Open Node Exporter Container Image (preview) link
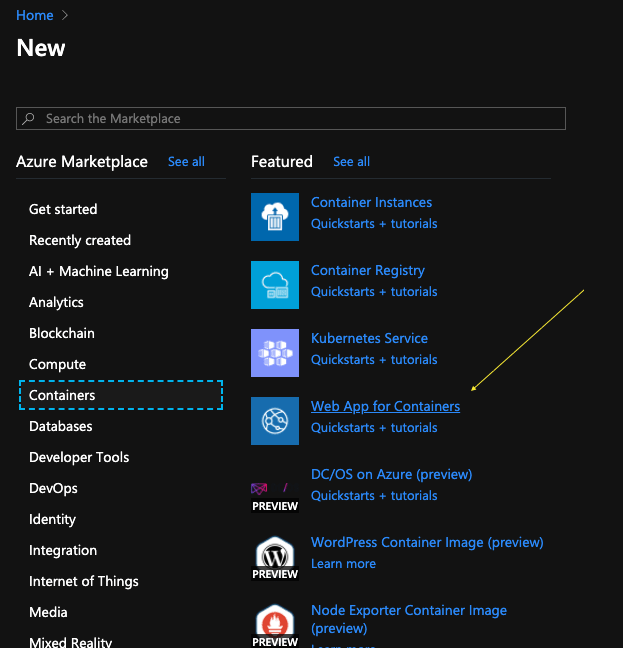 [x=409, y=619]
